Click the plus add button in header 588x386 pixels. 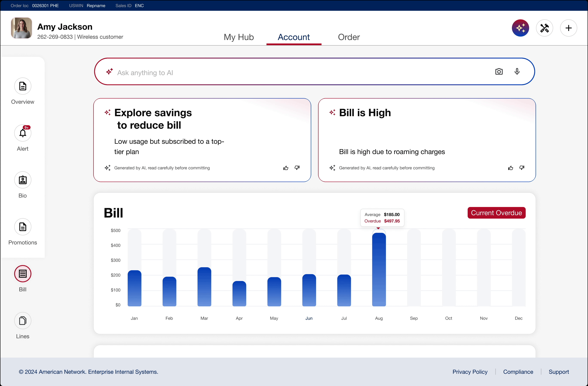click(568, 28)
